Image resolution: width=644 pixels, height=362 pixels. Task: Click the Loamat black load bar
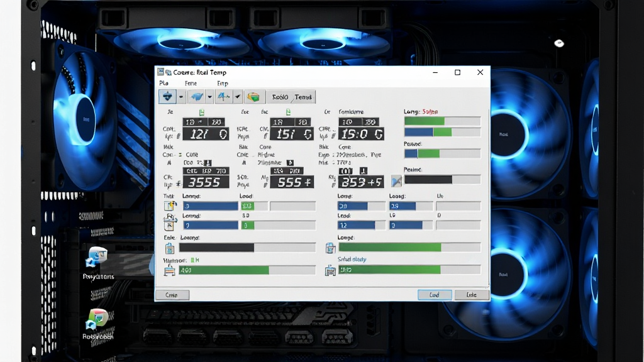pyautogui.click(x=247, y=248)
